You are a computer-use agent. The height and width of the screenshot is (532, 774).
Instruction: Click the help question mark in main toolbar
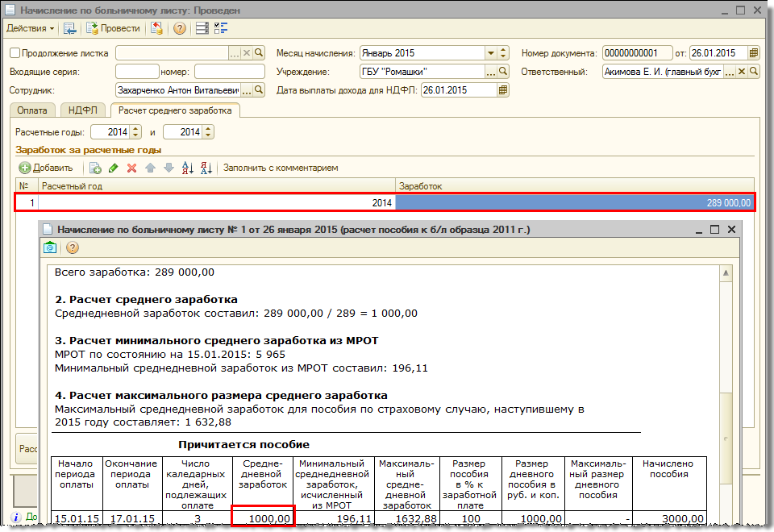179,28
